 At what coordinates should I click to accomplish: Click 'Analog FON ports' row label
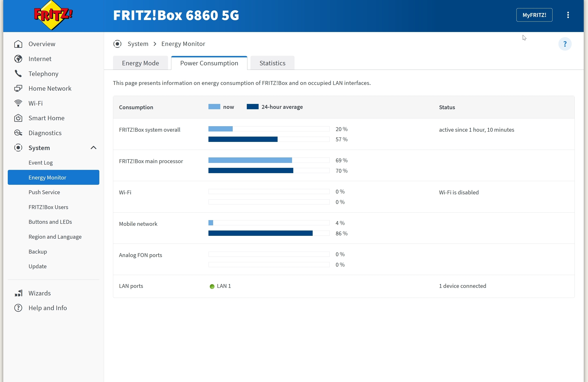coord(140,255)
